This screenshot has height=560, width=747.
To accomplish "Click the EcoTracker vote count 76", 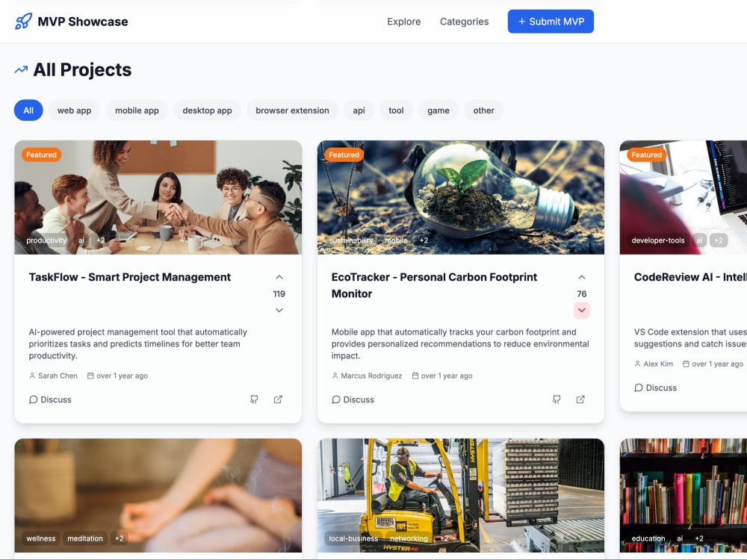I will click(582, 293).
